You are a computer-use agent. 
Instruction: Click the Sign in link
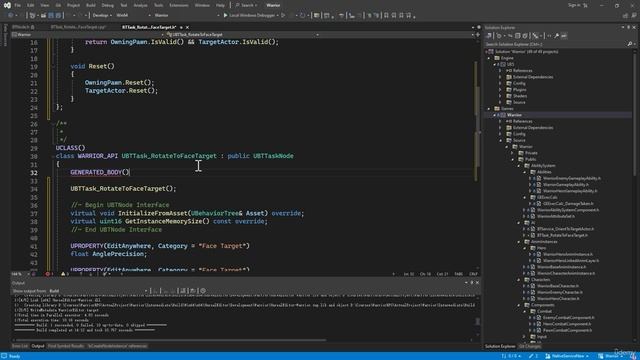point(574,5)
